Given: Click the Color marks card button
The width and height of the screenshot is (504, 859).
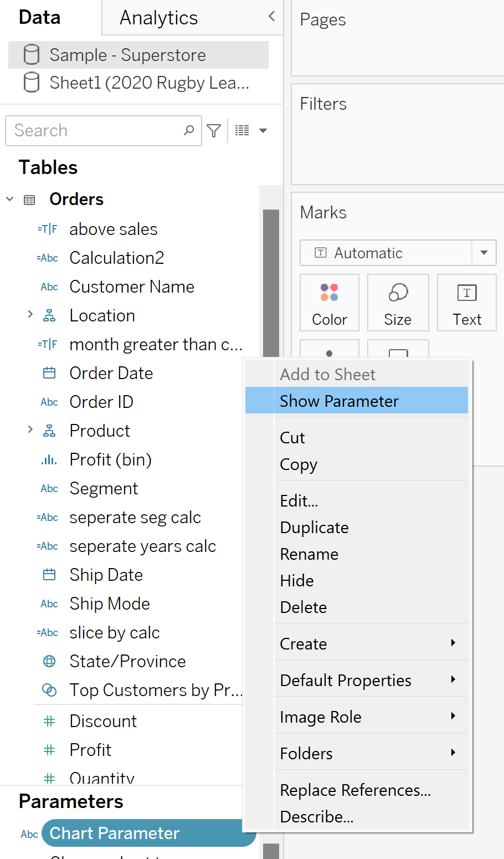Looking at the screenshot, I should pos(330,303).
